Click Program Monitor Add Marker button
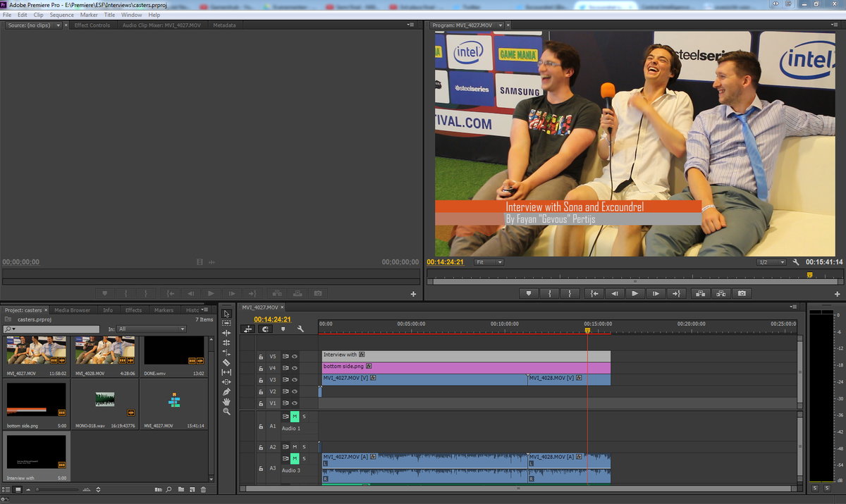 (x=529, y=293)
